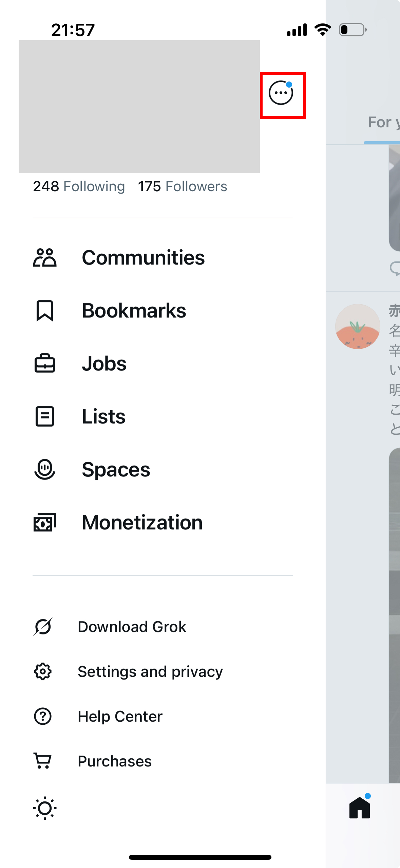400x868 pixels.
Task: Open the account switcher ellipsis icon
Action: pos(281,93)
